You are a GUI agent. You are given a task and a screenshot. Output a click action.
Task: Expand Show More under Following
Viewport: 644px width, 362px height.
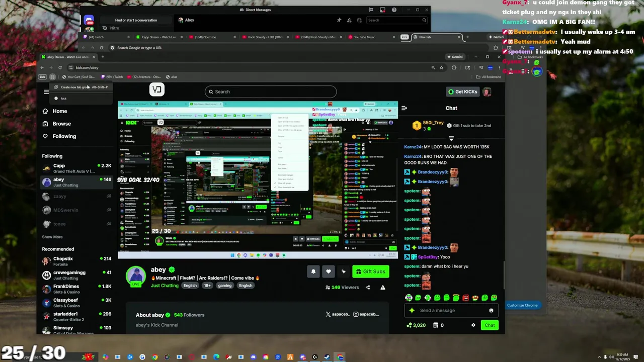coord(52,237)
